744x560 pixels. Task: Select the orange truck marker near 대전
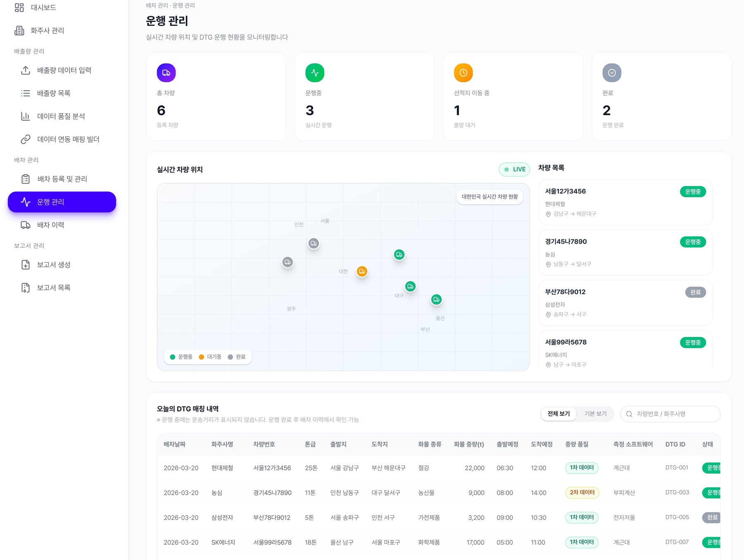[x=362, y=271]
